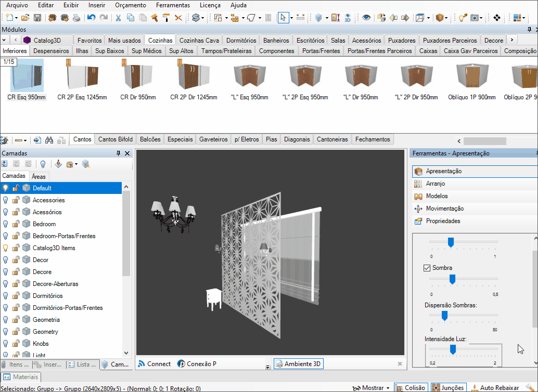This screenshot has height=392, width=538.
Task: Choose the paint roller tool
Action: pyautogui.click(x=166, y=18)
